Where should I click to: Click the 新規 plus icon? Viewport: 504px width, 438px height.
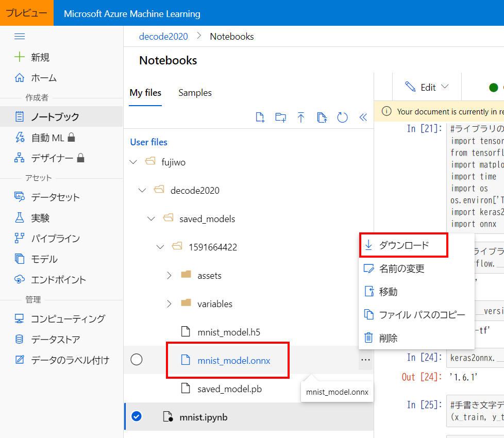pyautogui.click(x=20, y=57)
